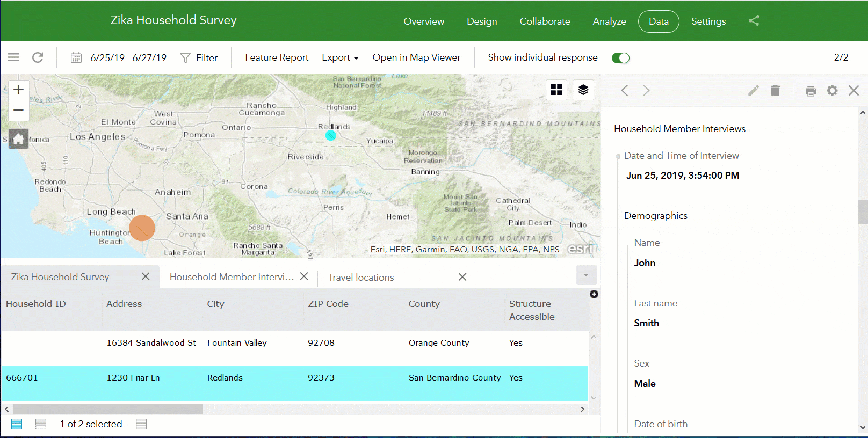The width and height of the screenshot is (868, 438).
Task: Delete the record with trash icon
Action: pos(775,91)
